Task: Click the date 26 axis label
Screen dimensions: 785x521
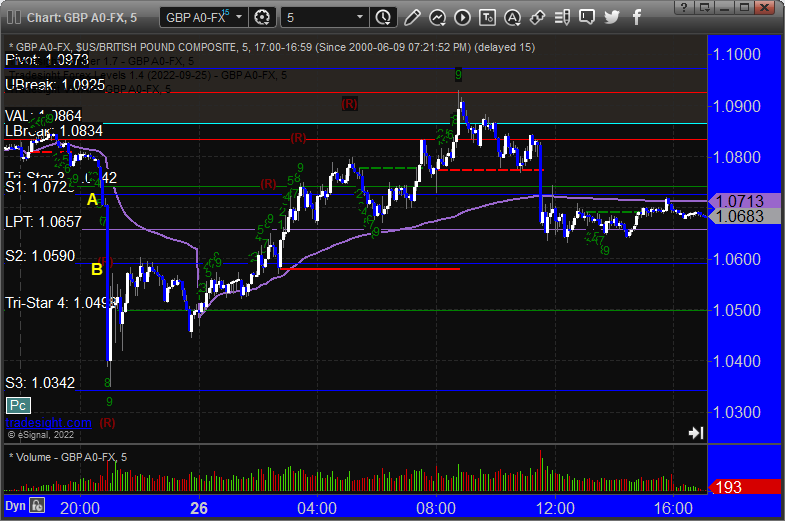Action: click(199, 508)
